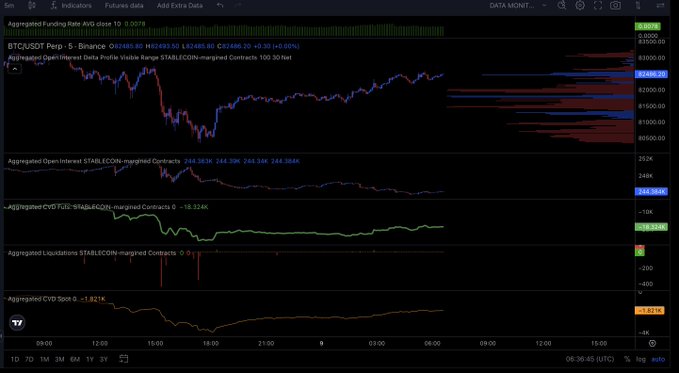Click the TradingView logo
The height and width of the screenshot is (373, 679).
click(17, 323)
